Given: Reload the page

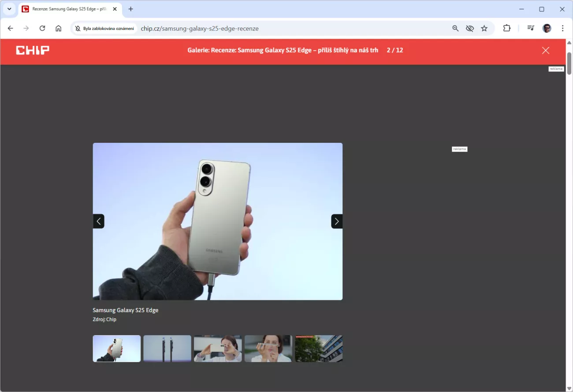Looking at the screenshot, I should point(42,28).
